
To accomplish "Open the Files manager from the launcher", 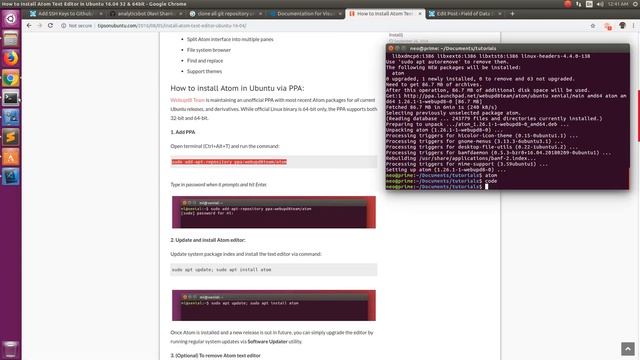I will click(x=11, y=39).
